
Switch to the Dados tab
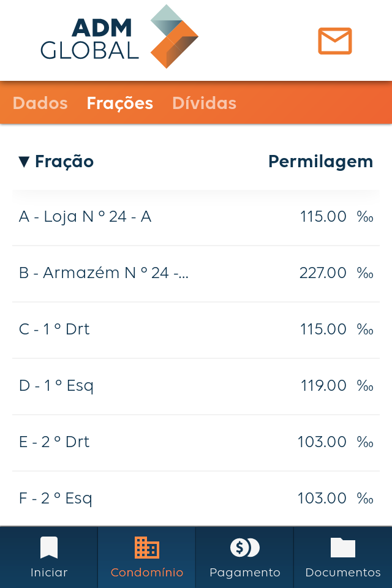(40, 103)
